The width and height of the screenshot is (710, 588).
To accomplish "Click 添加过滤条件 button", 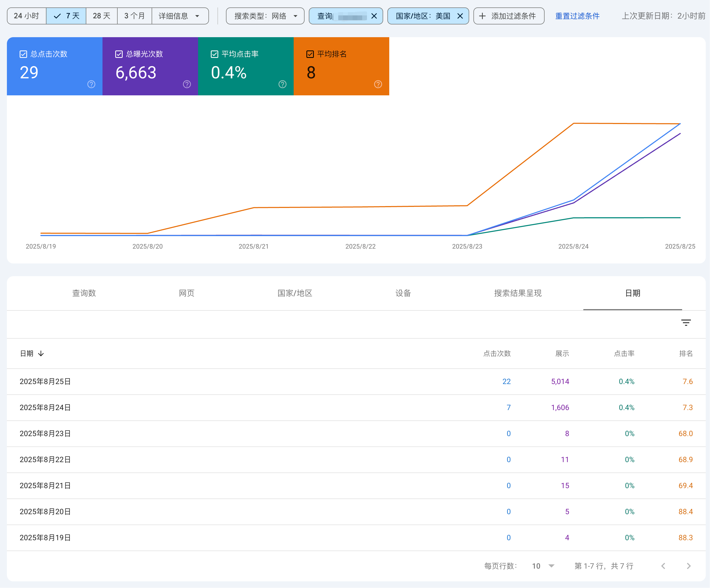I will tap(509, 16).
